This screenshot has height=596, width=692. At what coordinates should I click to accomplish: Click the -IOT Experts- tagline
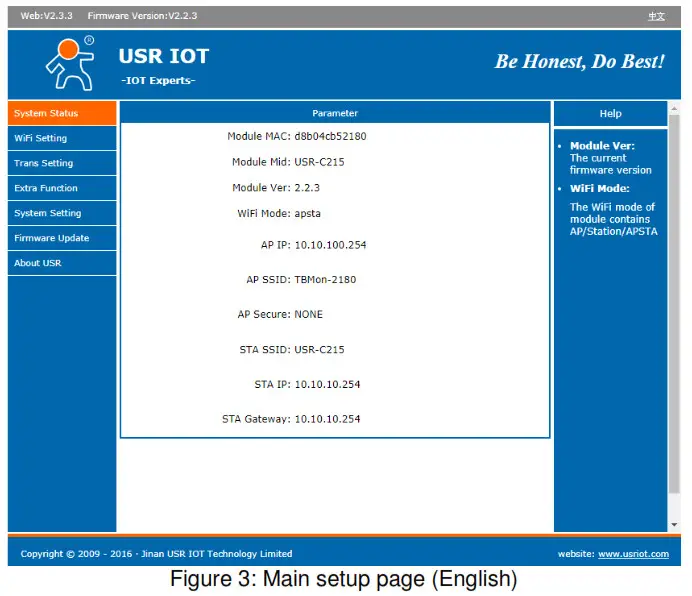point(158,80)
